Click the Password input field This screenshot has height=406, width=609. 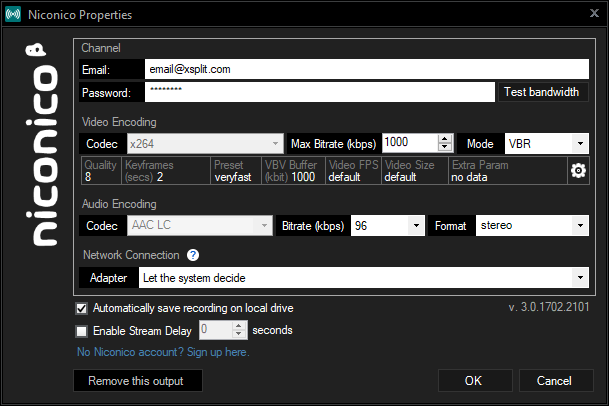pos(320,92)
